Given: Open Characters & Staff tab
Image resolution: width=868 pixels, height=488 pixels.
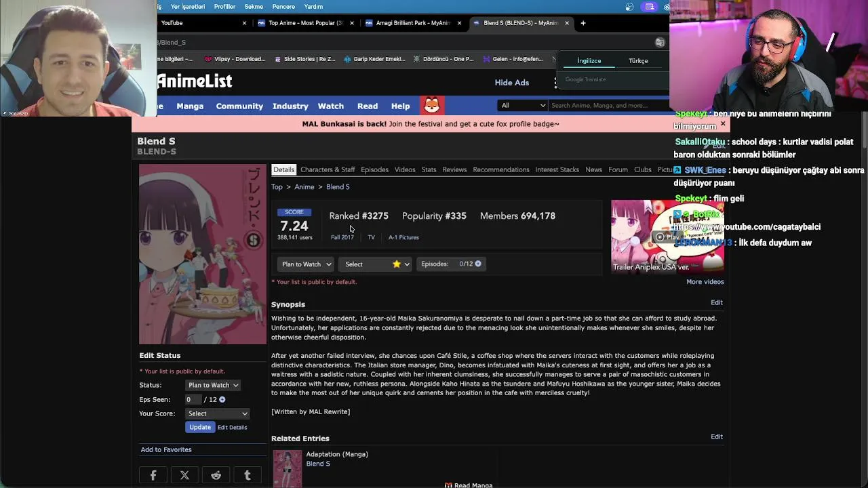Looking at the screenshot, I should click(x=328, y=169).
